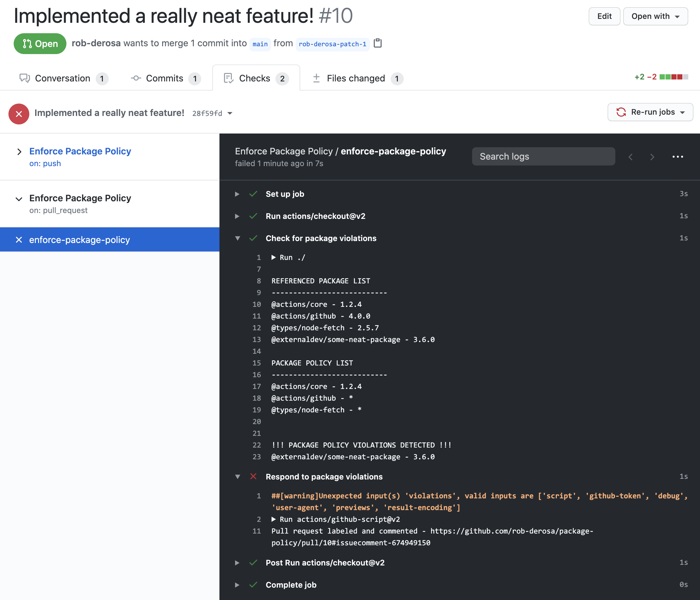The width and height of the screenshot is (700, 600).
Task: Switch to the Conversation tab
Action: (63, 79)
